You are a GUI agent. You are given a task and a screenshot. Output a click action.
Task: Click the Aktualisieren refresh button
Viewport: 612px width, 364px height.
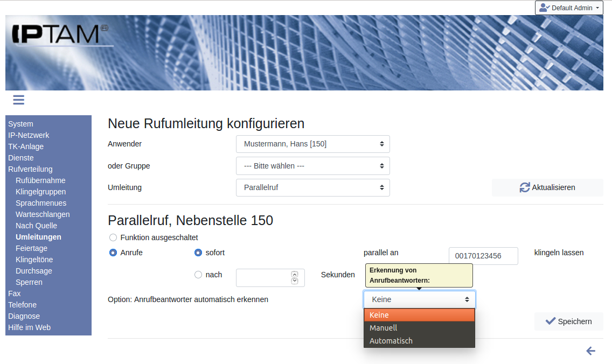click(547, 187)
